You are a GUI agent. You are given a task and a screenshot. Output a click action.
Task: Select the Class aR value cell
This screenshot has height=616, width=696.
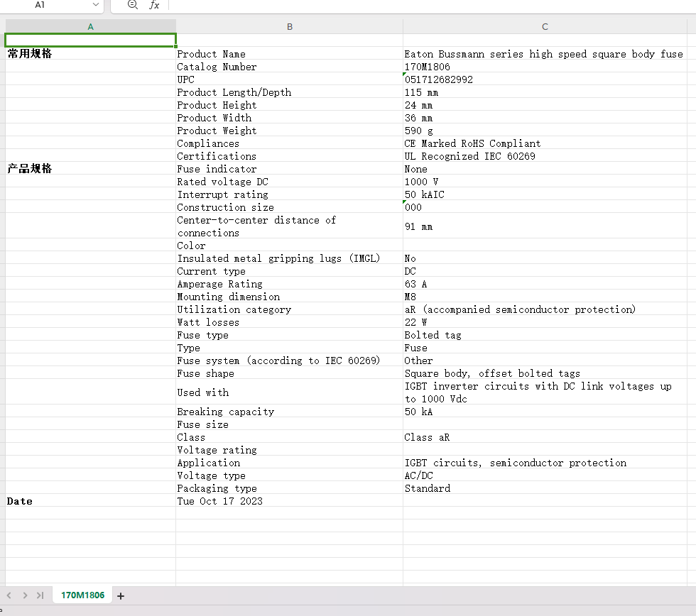click(x=545, y=437)
